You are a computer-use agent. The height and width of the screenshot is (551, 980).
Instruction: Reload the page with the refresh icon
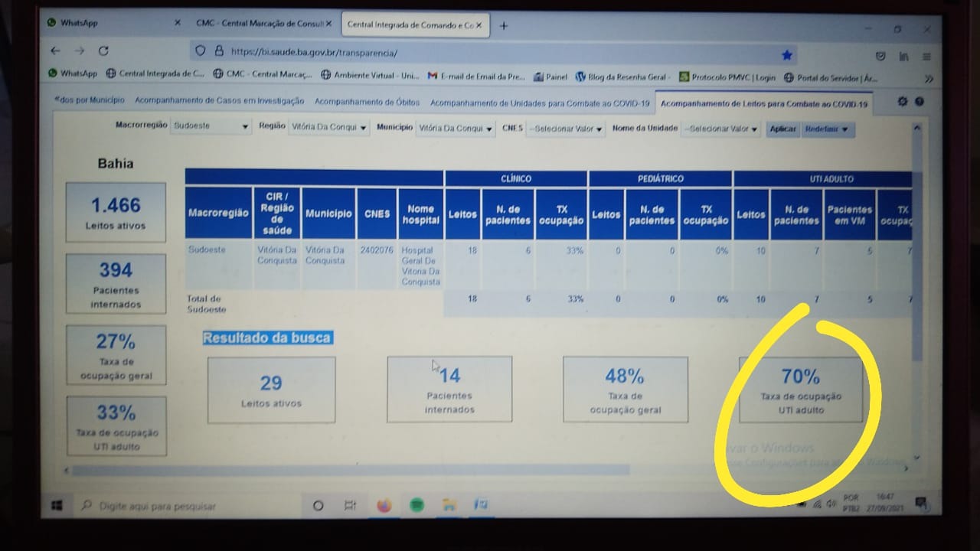point(103,51)
